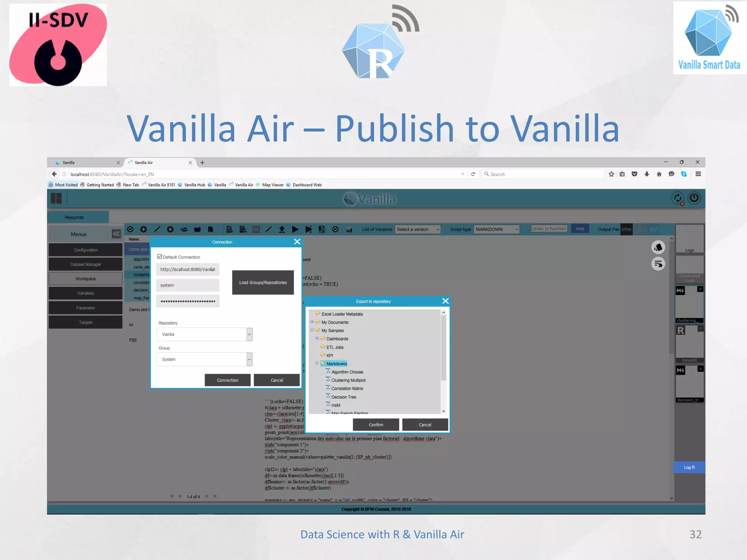Select Excel Loader Metadata folder
The image size is (747, 560).
pos(339,314)
